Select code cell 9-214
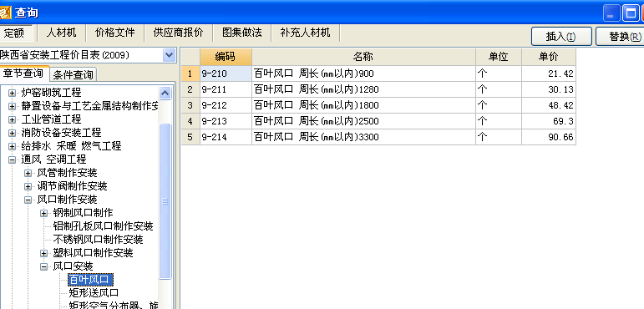The image size is (644, 309). point(226,137)
